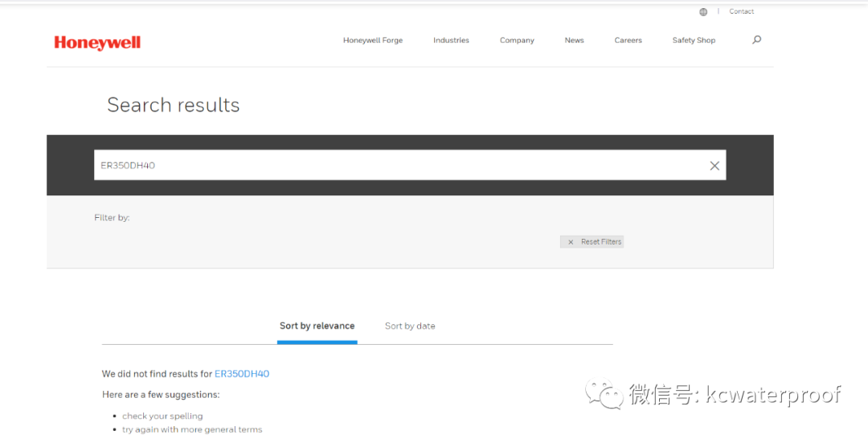Click the Filter by: label
The width and height of the screenshot is (868, 435).
click(112, 218)
